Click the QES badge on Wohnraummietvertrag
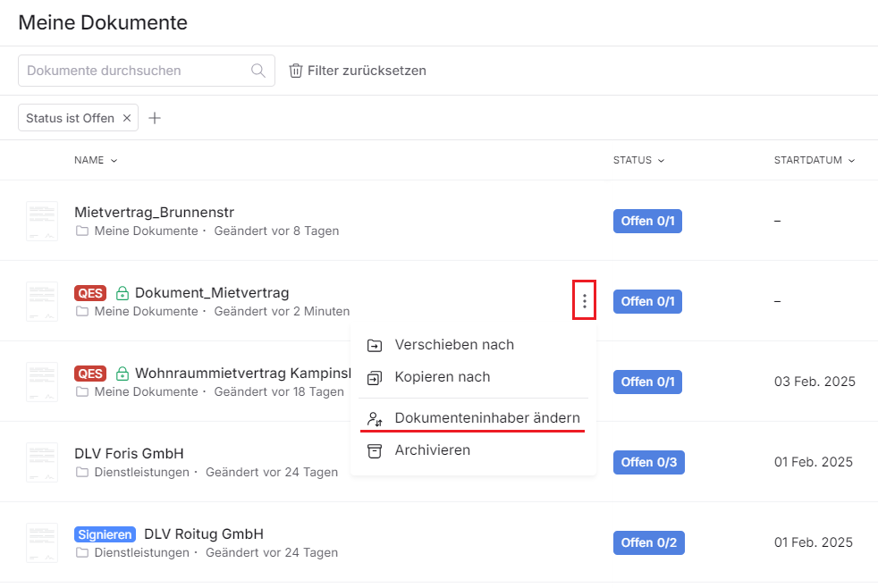 click(90, 374)
